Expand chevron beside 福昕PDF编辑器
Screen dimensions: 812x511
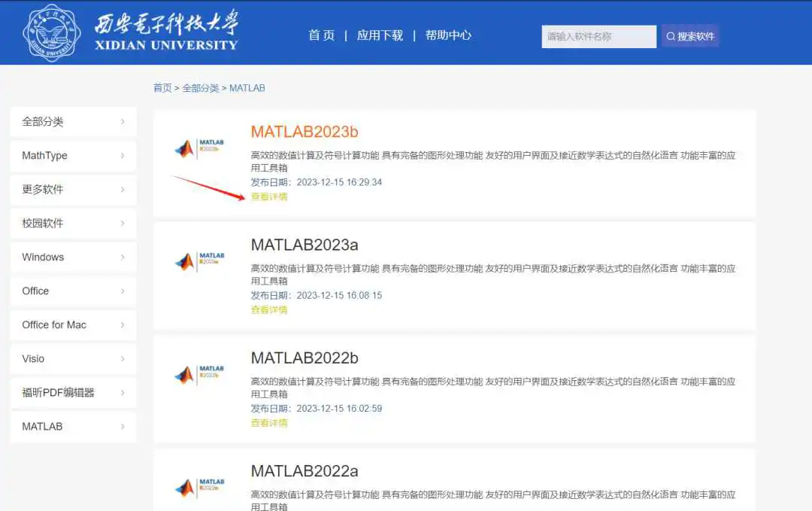click(x=123, y=392)
